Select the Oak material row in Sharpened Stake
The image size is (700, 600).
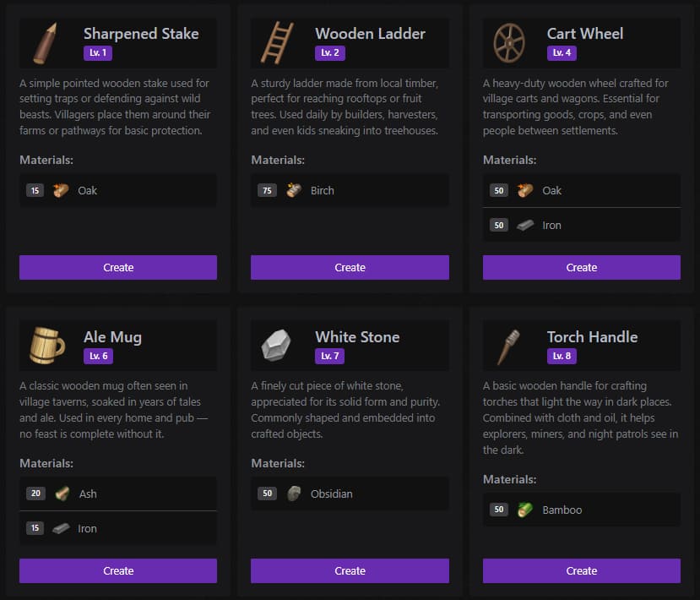[x=118, y=190]
